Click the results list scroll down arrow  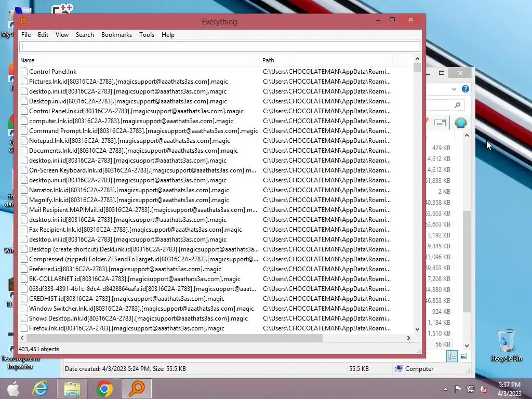click(x=417, y=329)
